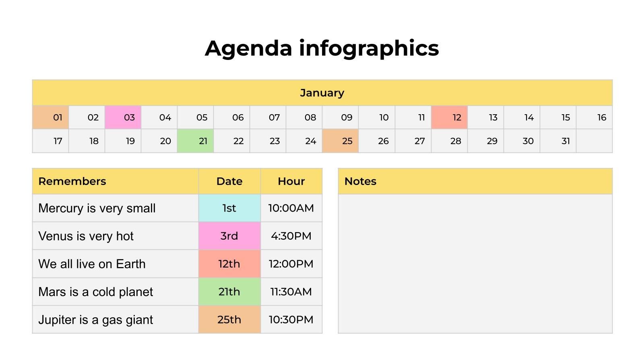Select day 16 in the calendar
This screenshot has width=644, height=362.
(594, 117)
